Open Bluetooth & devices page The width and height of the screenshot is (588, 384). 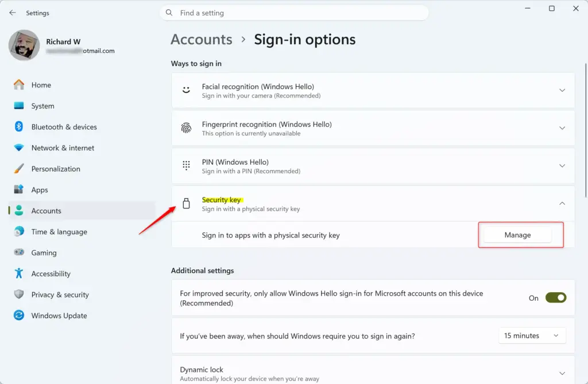82,127
